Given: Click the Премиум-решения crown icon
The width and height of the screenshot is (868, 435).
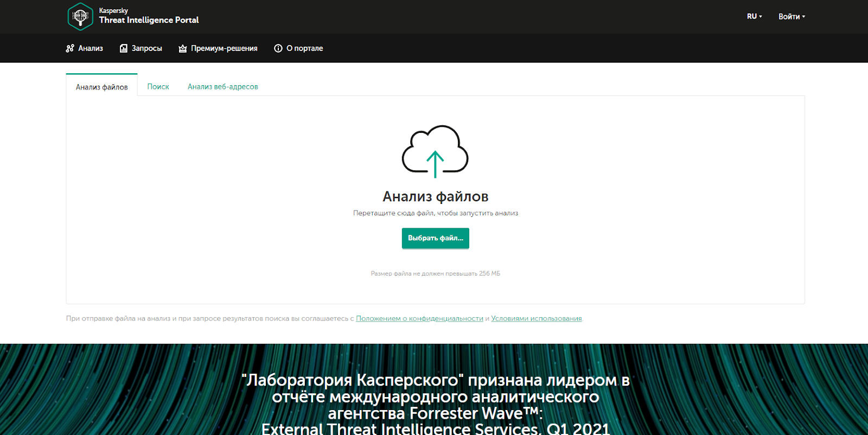Looking at the screenshot, I should [183, 48].
